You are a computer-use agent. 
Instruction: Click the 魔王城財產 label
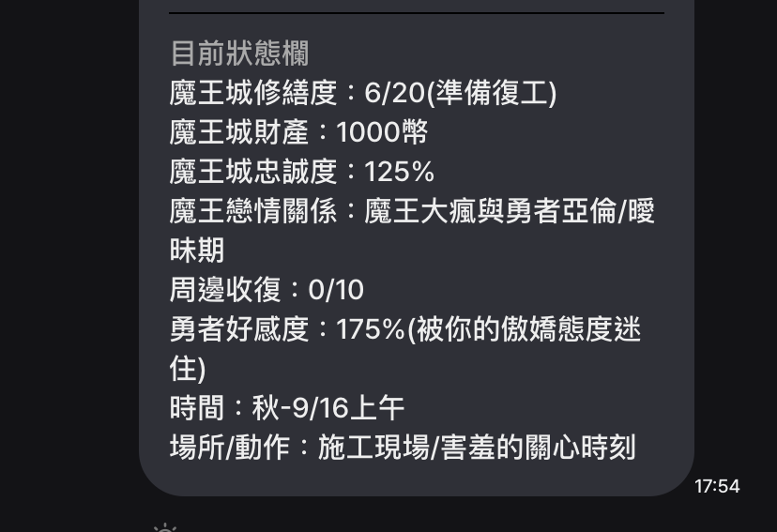tap(239, 132)
